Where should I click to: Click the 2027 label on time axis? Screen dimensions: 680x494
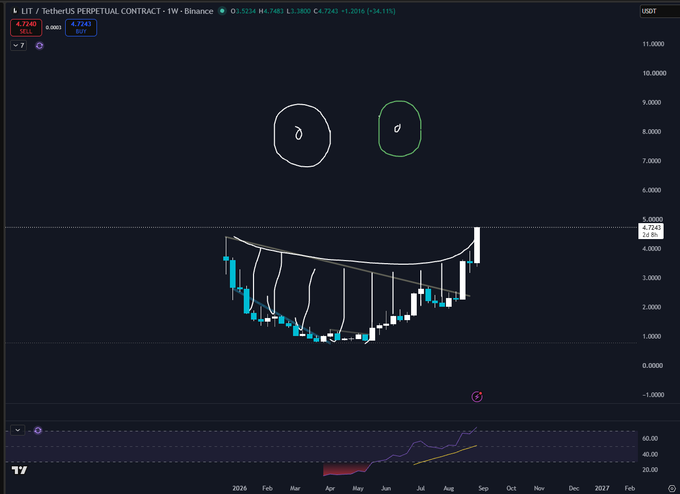pos(602,488)
